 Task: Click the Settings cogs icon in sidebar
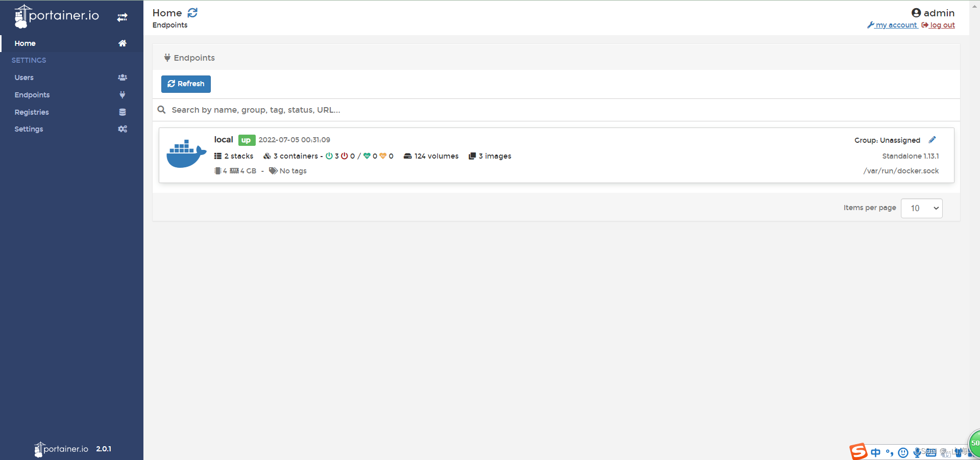pos(122,129)
